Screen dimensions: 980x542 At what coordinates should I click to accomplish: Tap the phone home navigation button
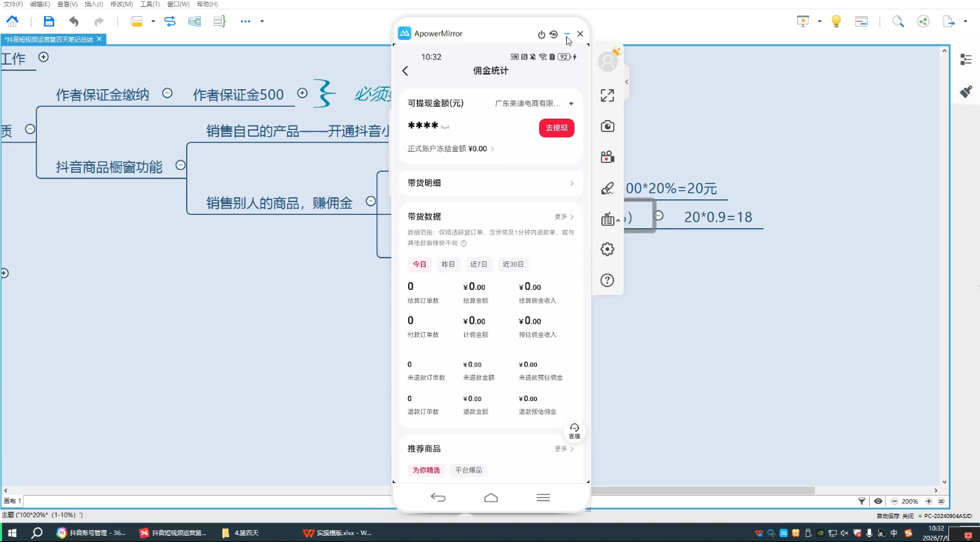pyautogui.click(x=491, y=498)
